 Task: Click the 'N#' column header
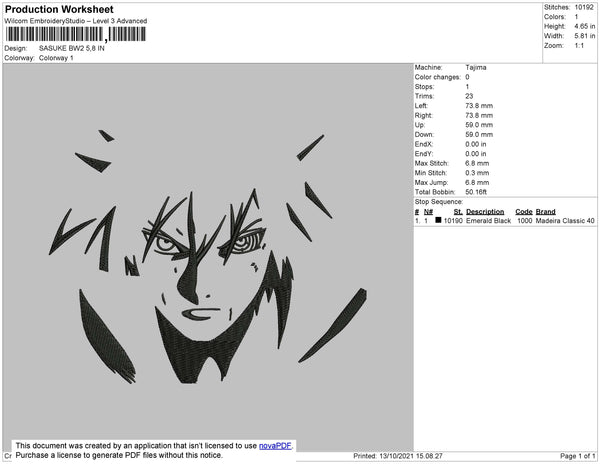click(x=428, y=212)
